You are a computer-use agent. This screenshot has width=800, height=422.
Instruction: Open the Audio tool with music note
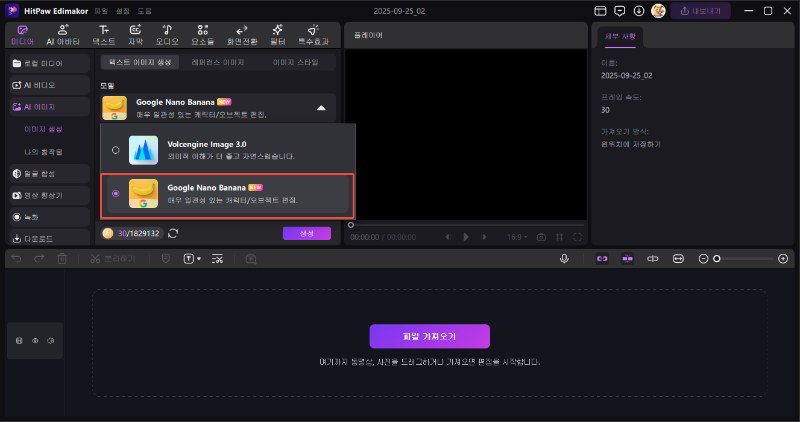point(167,35)
